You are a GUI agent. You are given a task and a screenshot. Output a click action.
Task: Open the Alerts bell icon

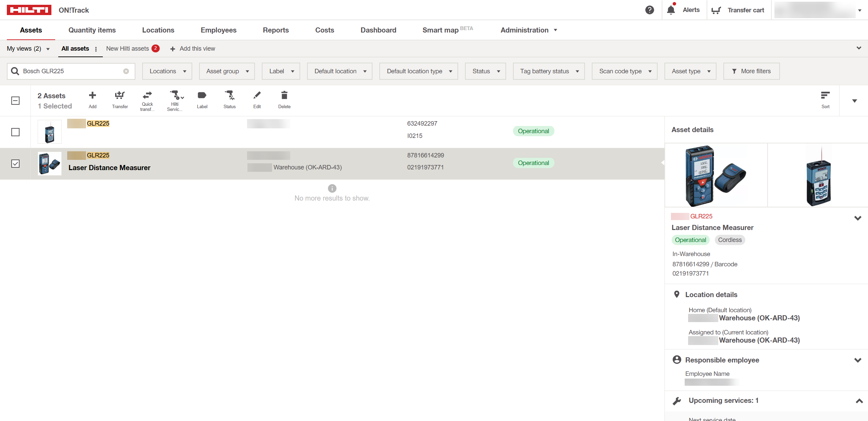click(671, 10)
